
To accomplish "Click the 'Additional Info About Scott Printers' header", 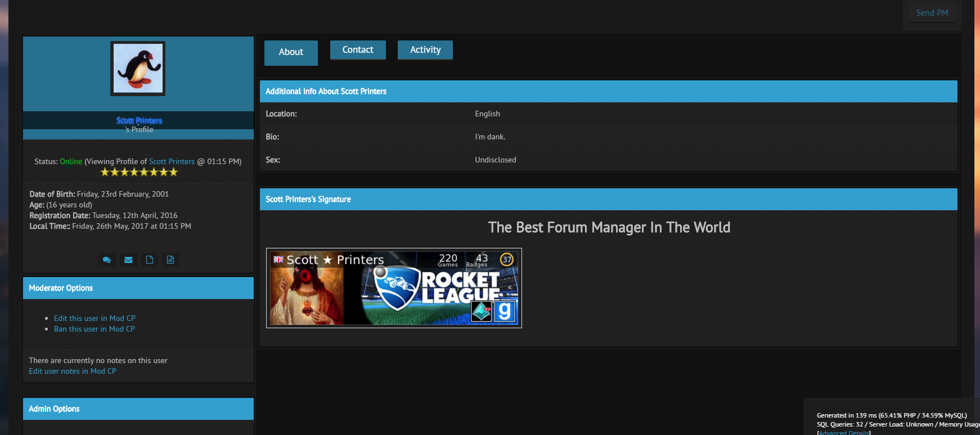I will point(609,91).
